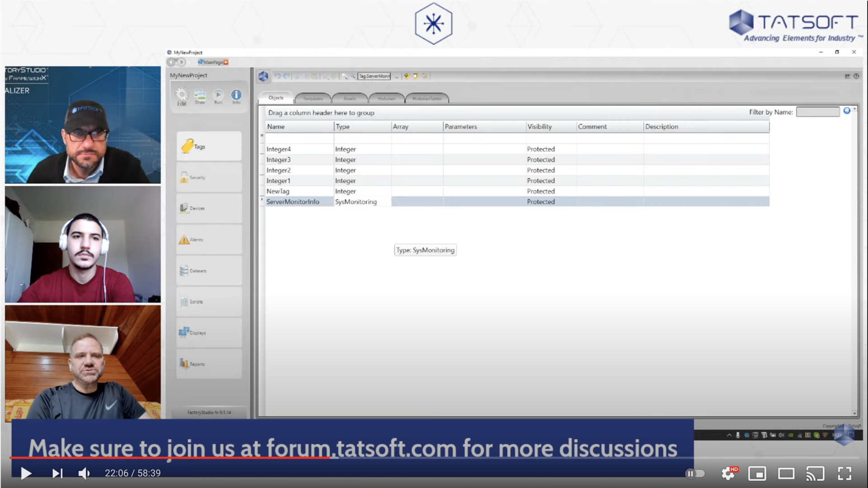Seek on the red video progress bar

pos(170,458)
